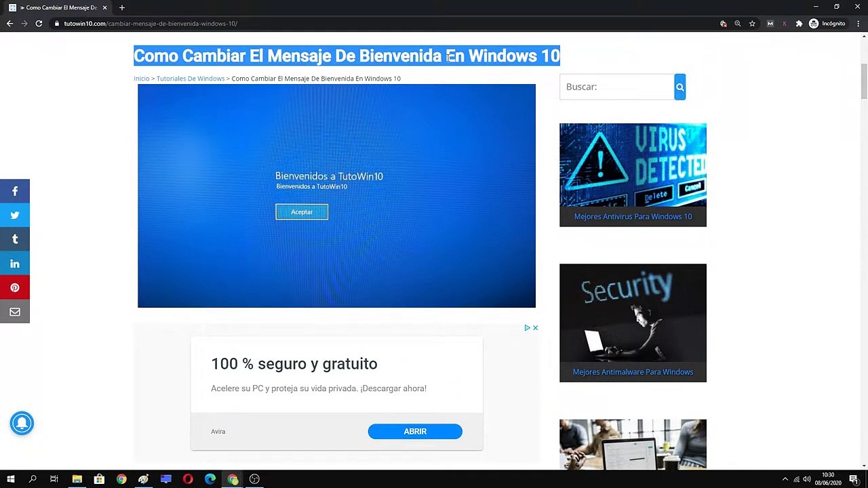This screenshot has height=488, width=868.
Task: Share the article on Facebook
Action: point(15,191)
